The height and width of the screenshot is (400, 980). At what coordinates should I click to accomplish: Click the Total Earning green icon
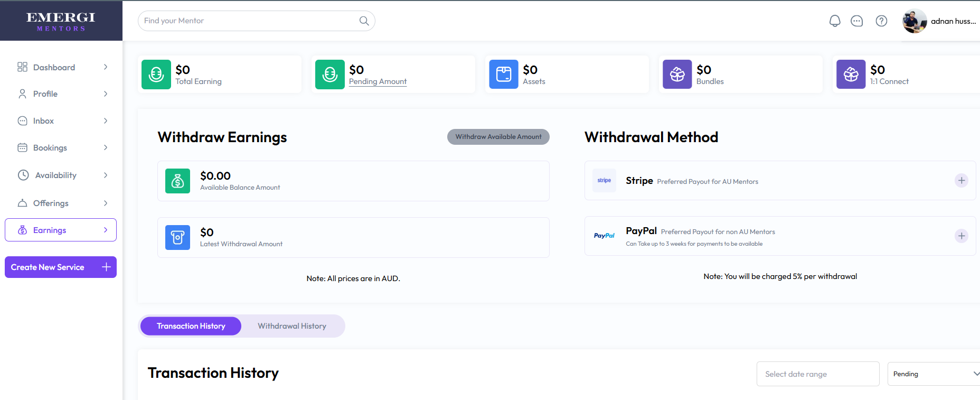click(x=156, y=75)
